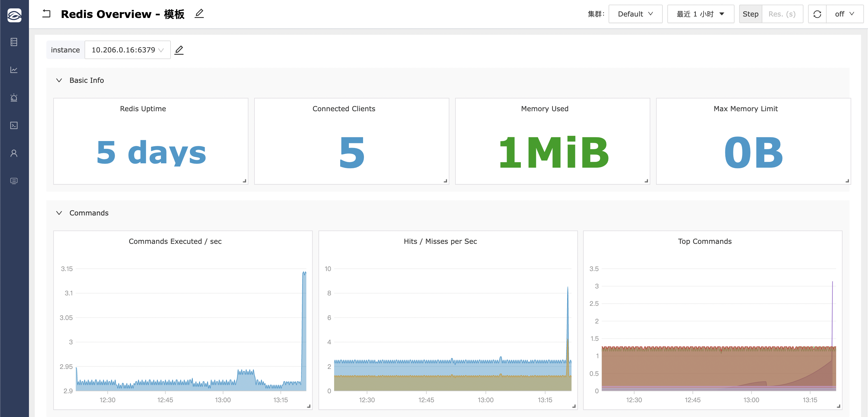Open the auto-refresh off dropdown
The width and height of the screenshot is (868, 417).
[x=845, y=14]
